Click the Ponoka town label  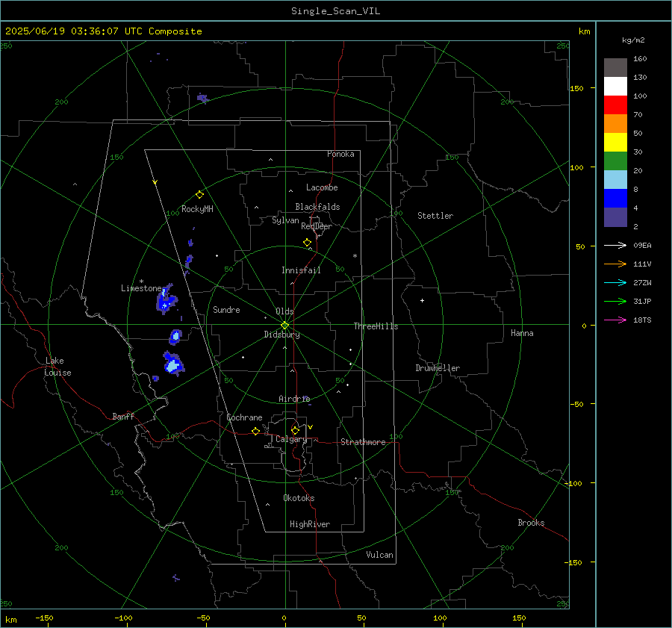340,154
